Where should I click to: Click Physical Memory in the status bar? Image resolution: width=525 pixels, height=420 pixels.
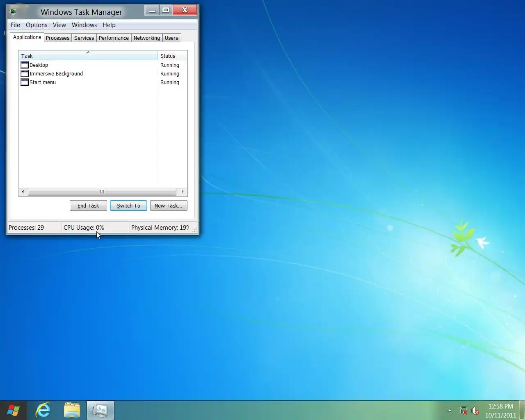(160, 228)
